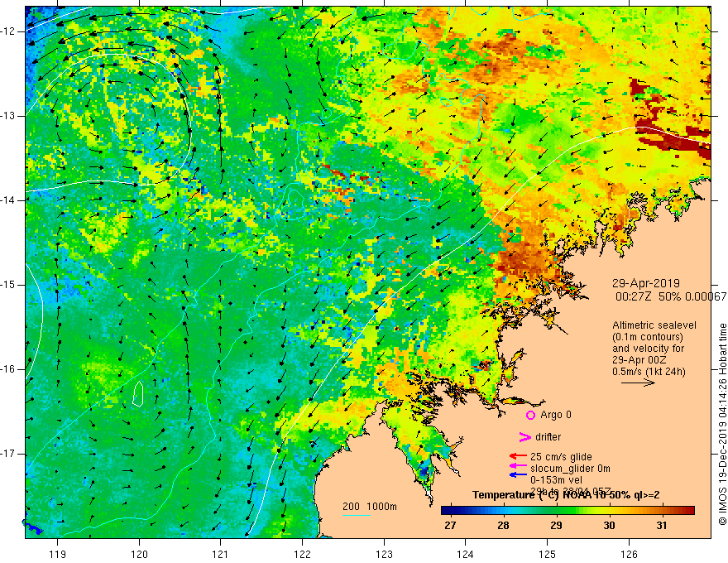Click the red arrow beside 25 cm/s glide
This screenshot has width=728, height=563.
coord(518,457)
